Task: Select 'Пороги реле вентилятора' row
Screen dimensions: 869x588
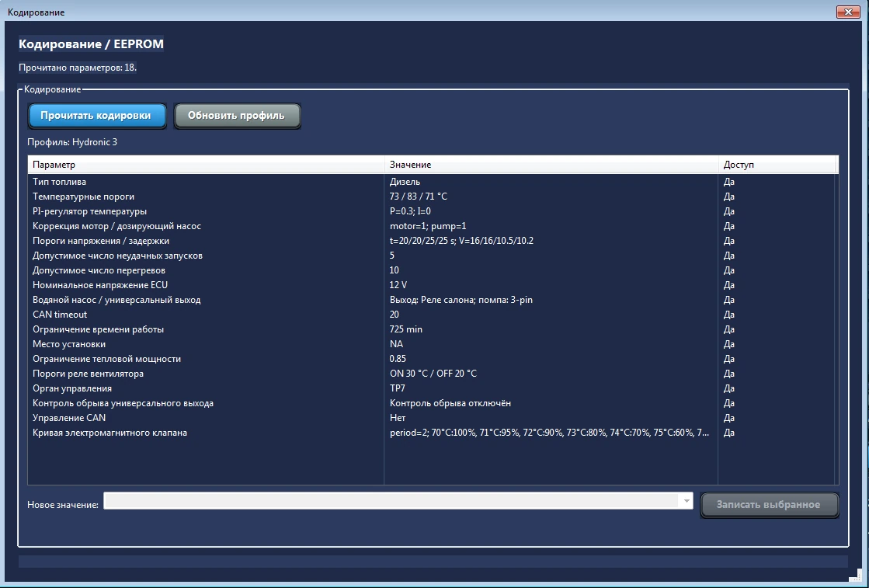Action: tap(431, 374)
